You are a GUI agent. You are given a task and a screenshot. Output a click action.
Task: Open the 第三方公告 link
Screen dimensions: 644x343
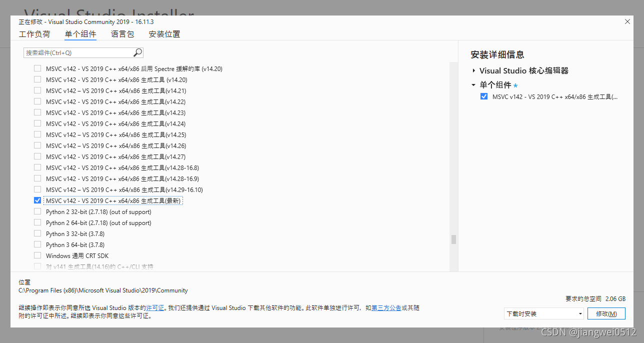[386, 308]
